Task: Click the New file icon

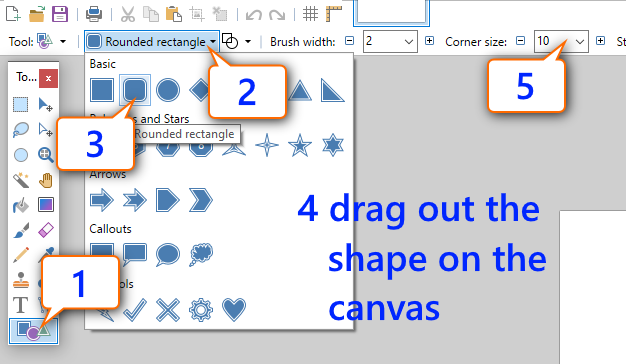Action: point(13,14)
